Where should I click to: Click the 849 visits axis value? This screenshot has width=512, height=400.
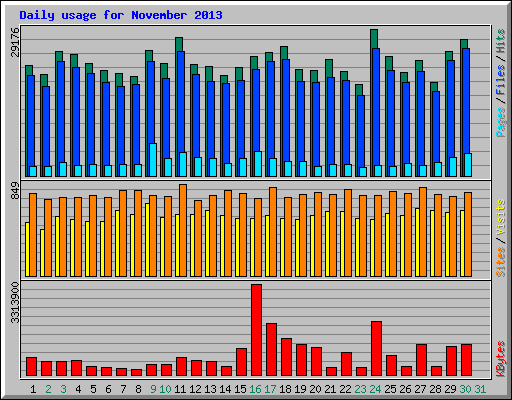15,191
